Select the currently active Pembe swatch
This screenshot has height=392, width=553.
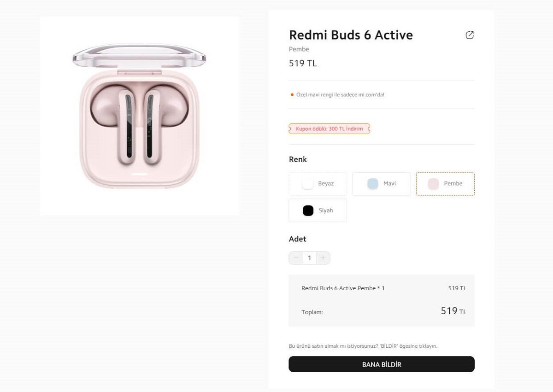tap(445, 183)
